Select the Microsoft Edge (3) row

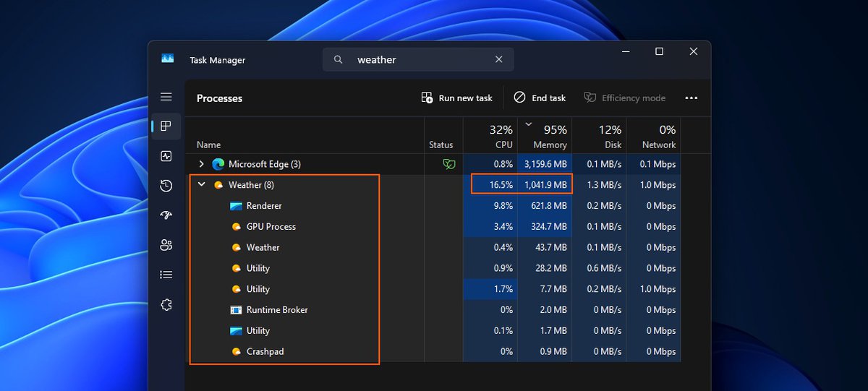(433, 164)
